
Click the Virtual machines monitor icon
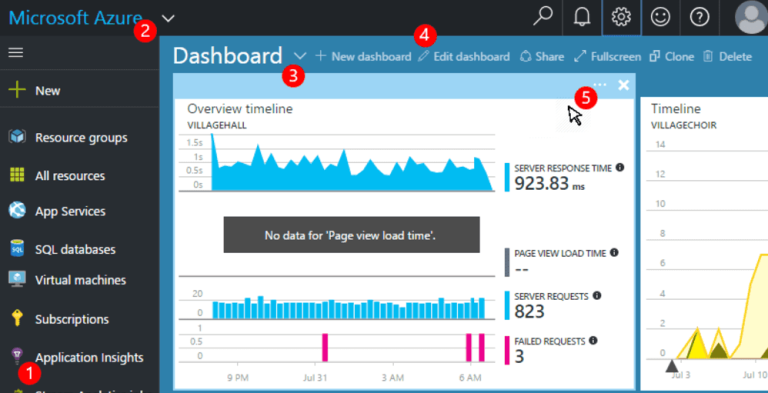[17, 280]
